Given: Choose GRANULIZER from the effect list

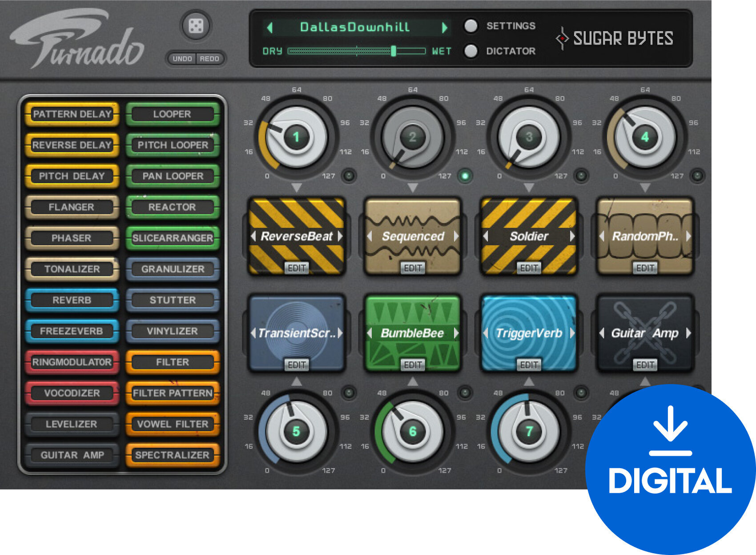Looking at the screenshot, I should [173, 269].
